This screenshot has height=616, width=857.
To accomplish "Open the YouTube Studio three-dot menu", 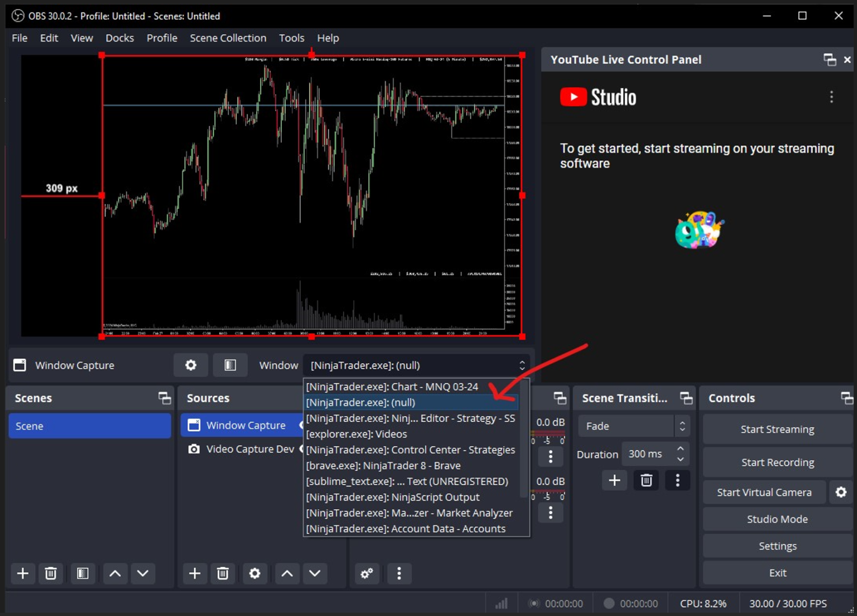I will click(x=831, y=97).
